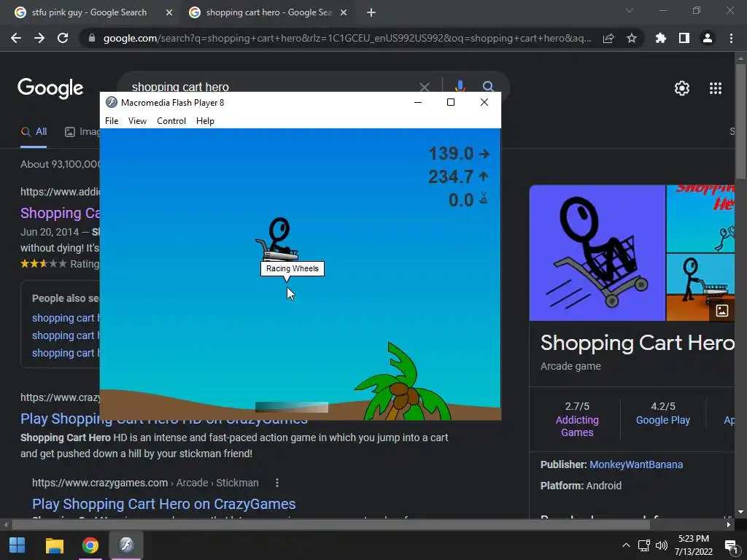
Task: Switch to the shopping cart hero tab
Action: [x=268, y=12]
